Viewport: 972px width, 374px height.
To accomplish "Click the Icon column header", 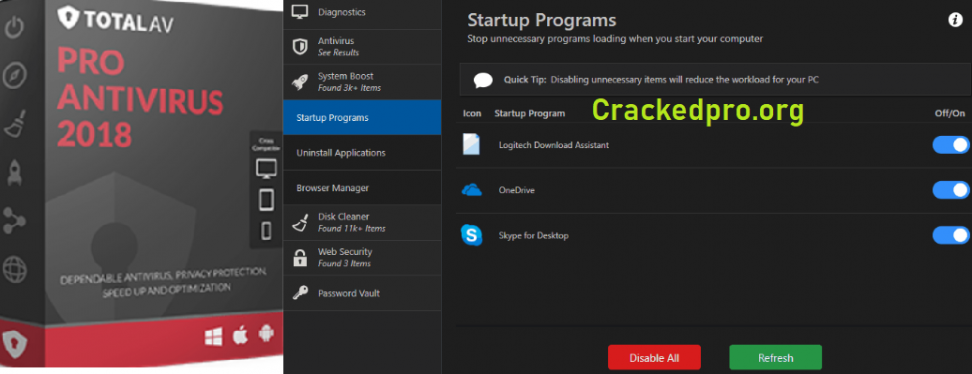I will (x=472, y=114).
